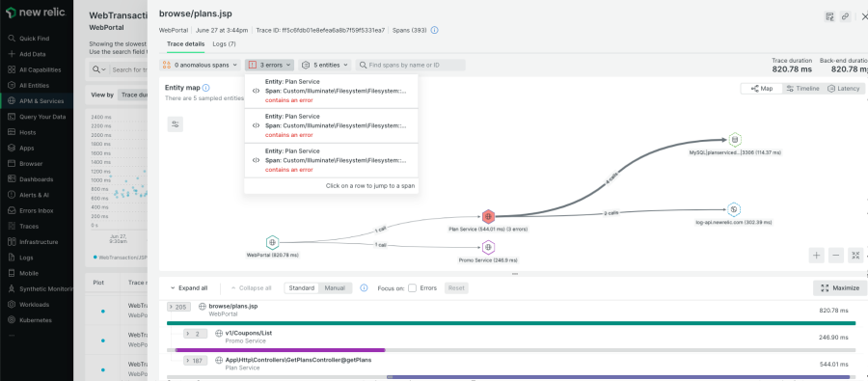Open Dashboards in sidebar
Screen dimensions: 868x381
[x=36, y=179]
